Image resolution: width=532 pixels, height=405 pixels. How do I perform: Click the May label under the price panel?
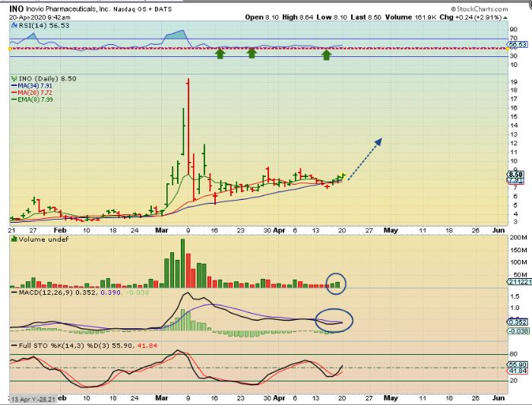(391, 230)
